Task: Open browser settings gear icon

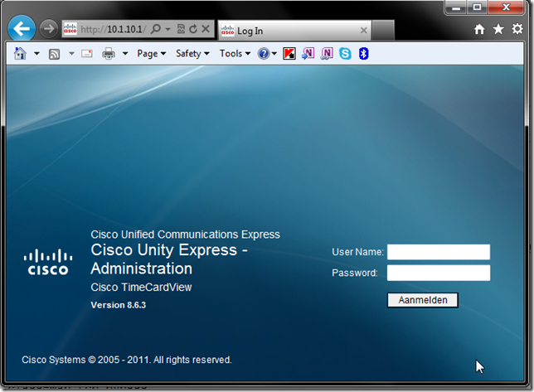Action: pyautogui.click(x=517, y=29)
